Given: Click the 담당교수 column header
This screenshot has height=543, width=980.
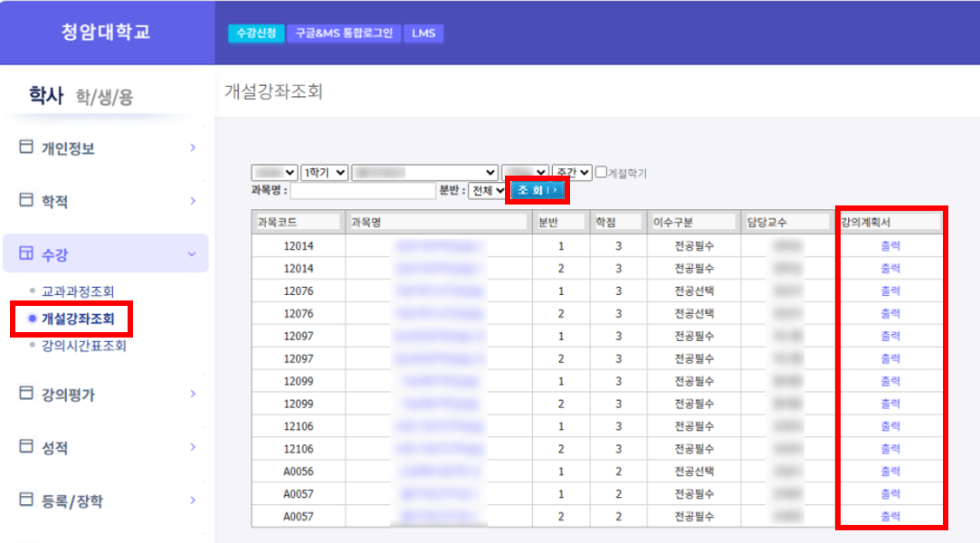Looking at the screenshot, I should 787,222.
